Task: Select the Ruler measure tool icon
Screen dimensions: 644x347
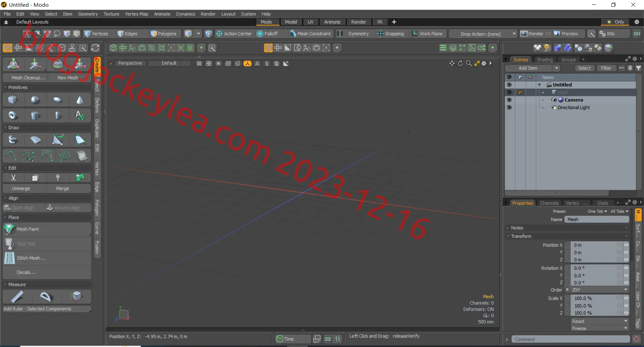Action: point(17,297)
